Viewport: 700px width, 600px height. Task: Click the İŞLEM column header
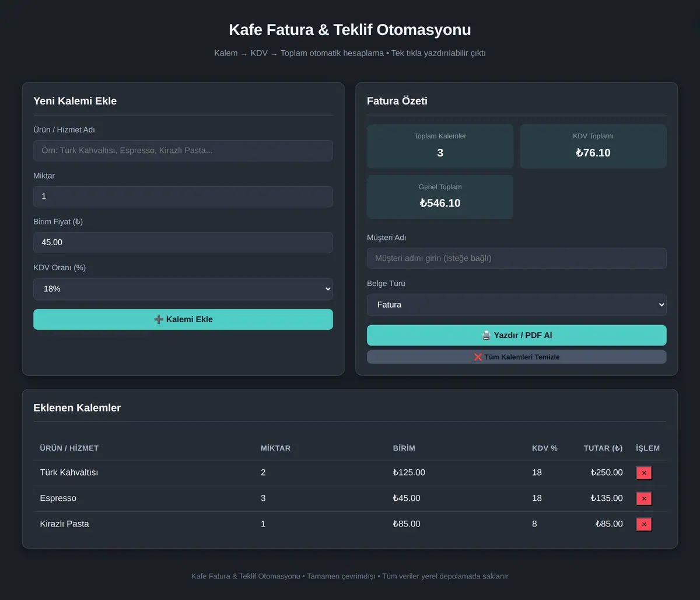click(648, 448)
